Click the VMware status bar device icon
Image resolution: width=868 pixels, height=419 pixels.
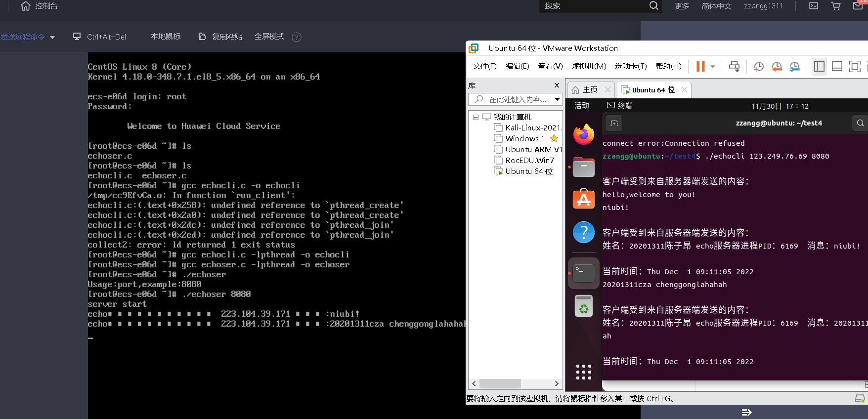click(860, 398)
